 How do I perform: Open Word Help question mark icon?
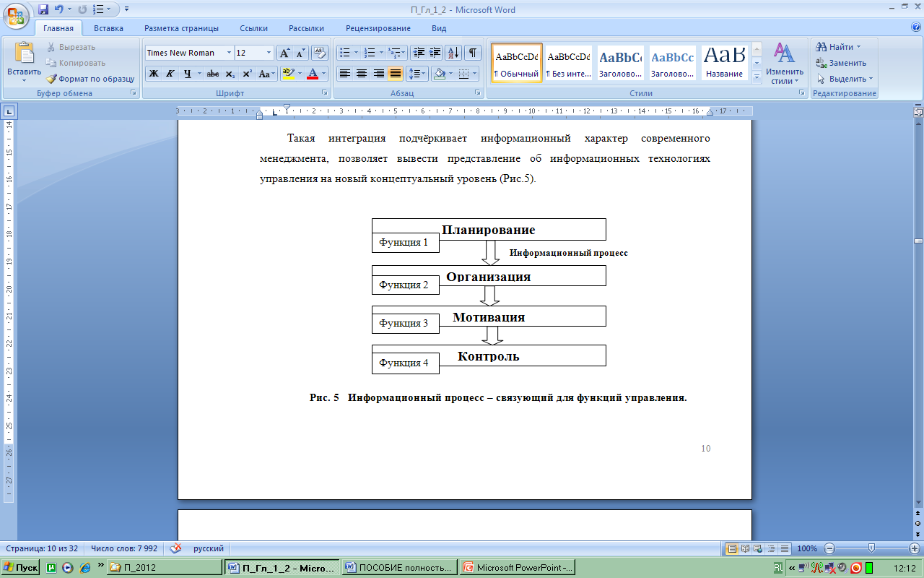[x=916, y=27]
